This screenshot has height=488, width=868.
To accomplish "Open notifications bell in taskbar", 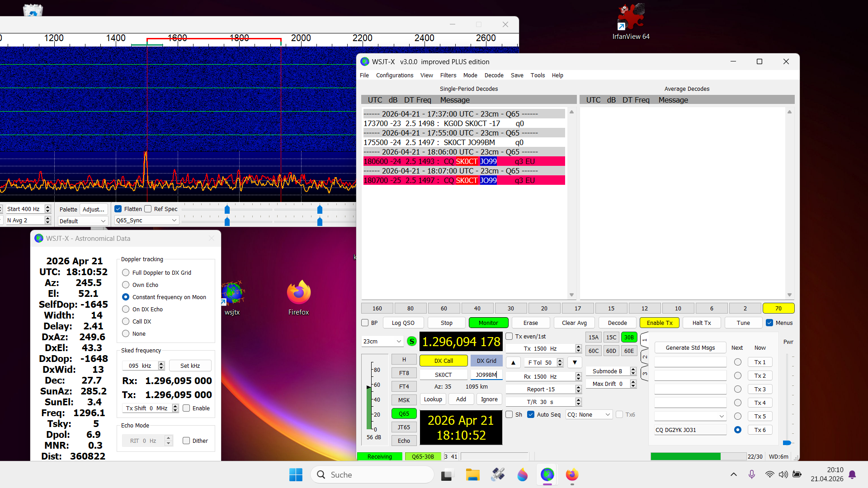I will (x=852, y=474).
